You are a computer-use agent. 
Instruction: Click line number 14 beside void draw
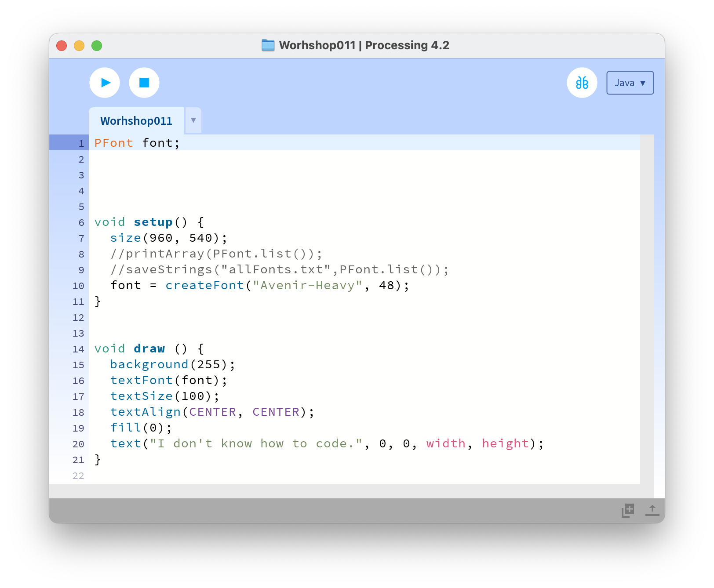pos(78,349)
